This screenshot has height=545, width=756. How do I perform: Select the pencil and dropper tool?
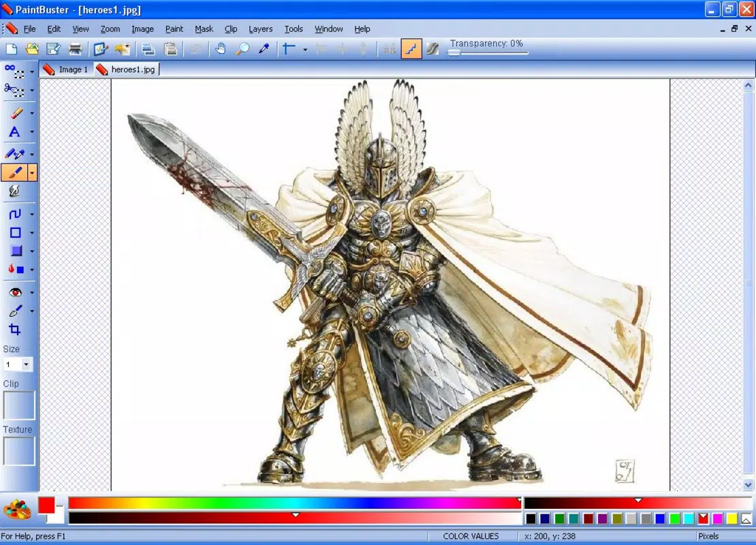click(15, 154)
